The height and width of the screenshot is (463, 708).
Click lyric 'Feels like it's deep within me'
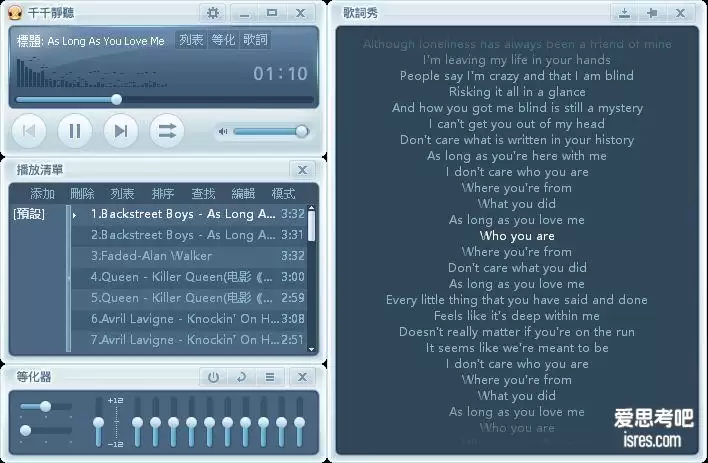(517, 315)
